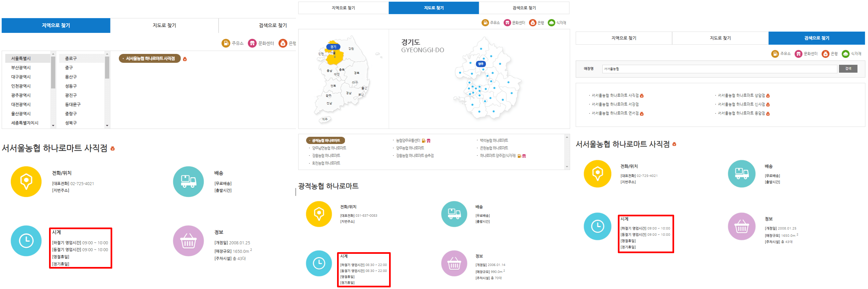Click gas station icon next to 하나로마트 양주점(식자재)
This screenshot has height=289, width=868.
(519, 156)
